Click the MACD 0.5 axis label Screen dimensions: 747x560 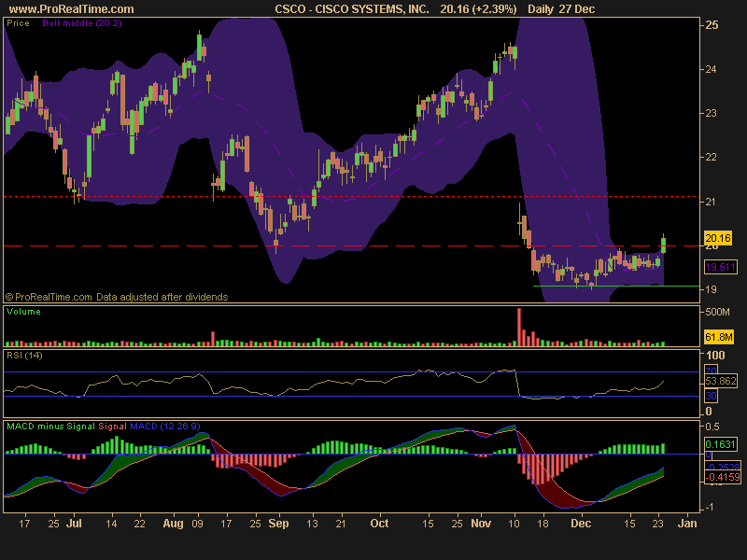pyautogui.click(x=712, y=427)
